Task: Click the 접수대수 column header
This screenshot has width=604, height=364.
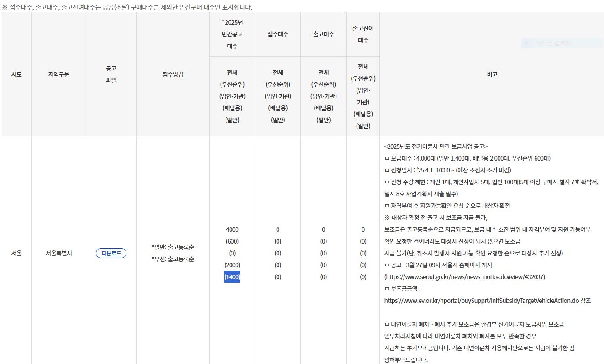Action: point(278,34)
